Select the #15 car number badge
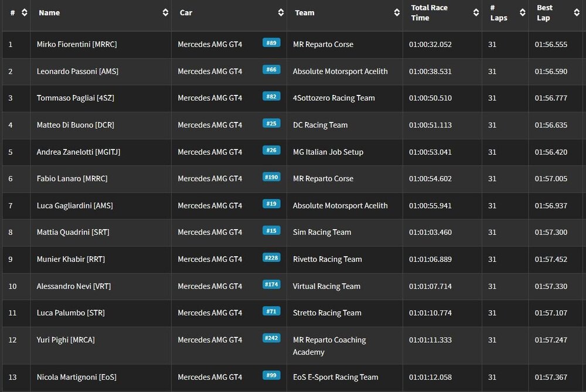 (271, 230)
